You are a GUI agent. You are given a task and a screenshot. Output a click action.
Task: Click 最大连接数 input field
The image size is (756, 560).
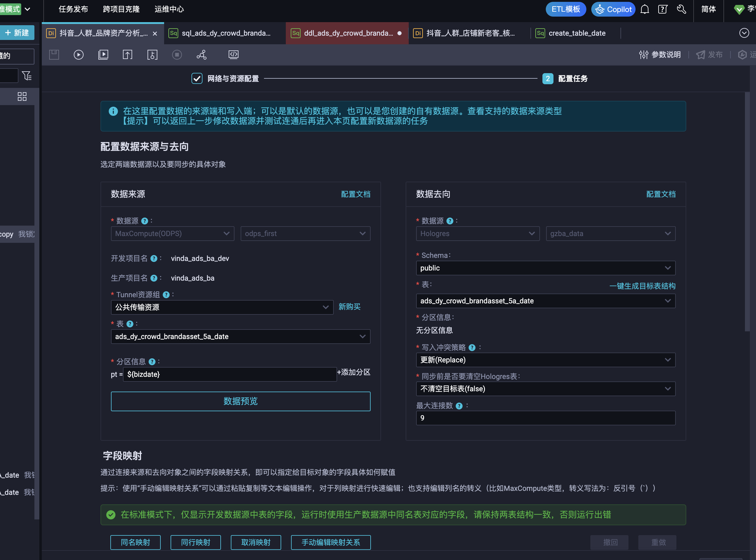[x=545, y=418]
